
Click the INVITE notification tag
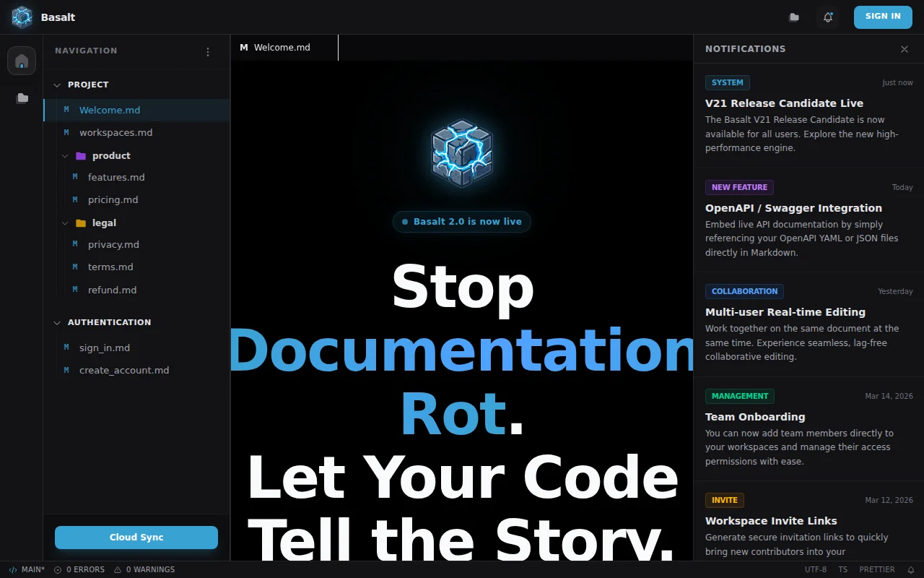[x=725, y=500]
